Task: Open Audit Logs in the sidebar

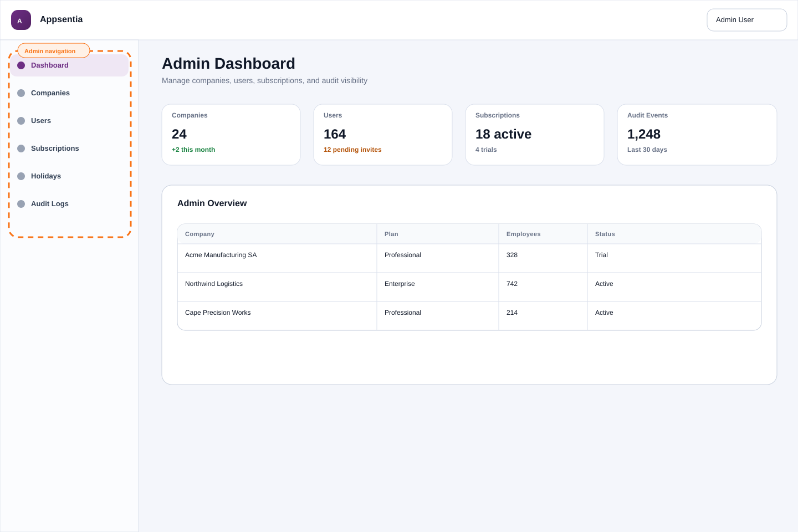Action: tap(70, 204)
